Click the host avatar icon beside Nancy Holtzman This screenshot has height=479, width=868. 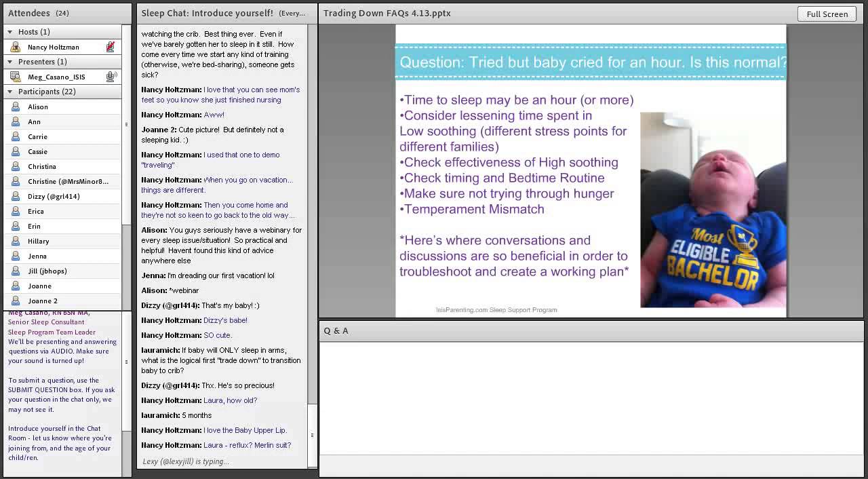[15, 47]
